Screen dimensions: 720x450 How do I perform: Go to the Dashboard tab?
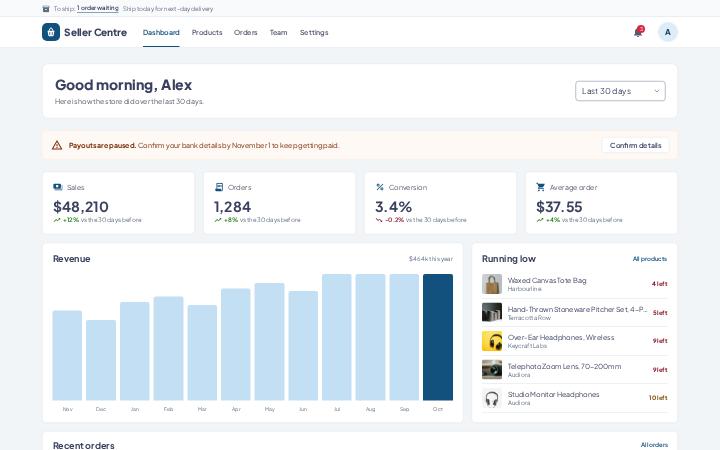coord(161,33)
